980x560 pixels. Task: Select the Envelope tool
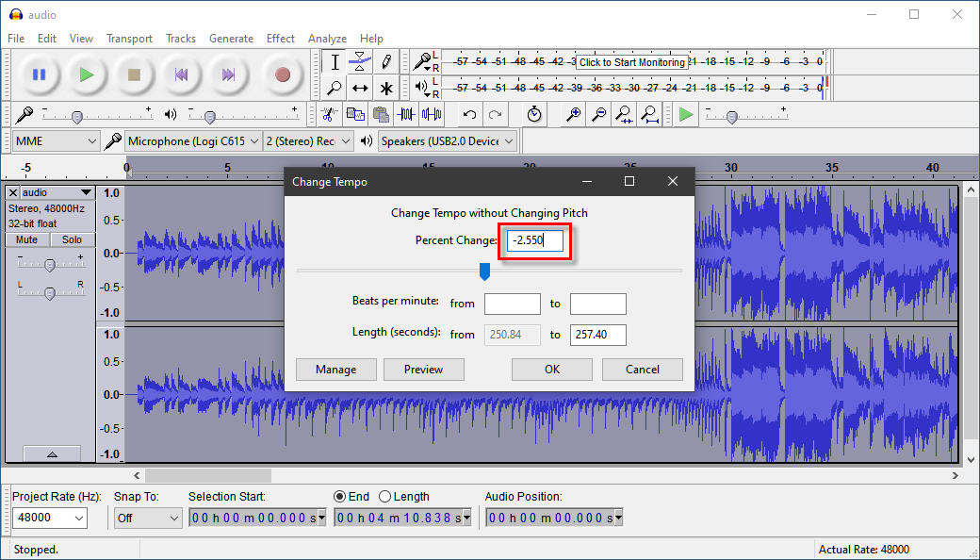360,62
